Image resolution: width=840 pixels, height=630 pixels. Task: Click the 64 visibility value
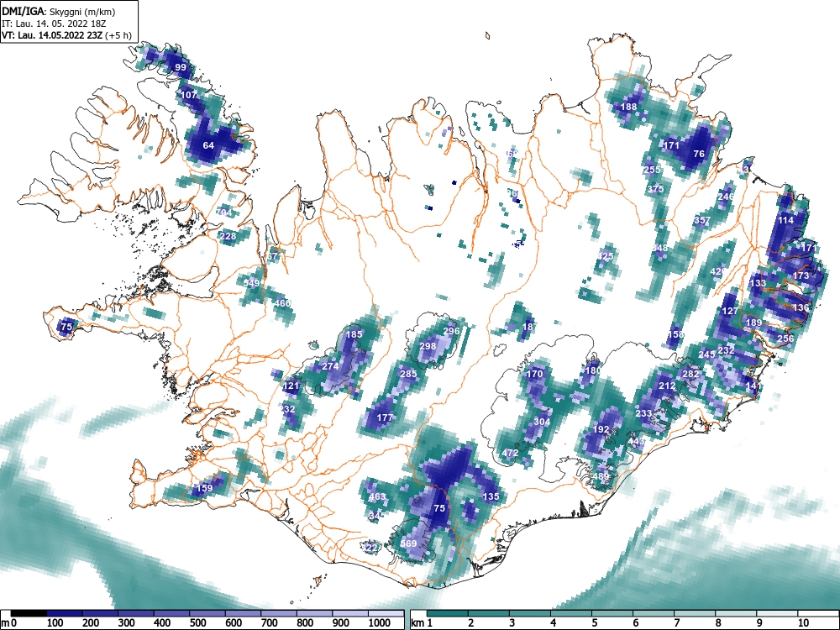pyautogui.click(x=208, y=145)
